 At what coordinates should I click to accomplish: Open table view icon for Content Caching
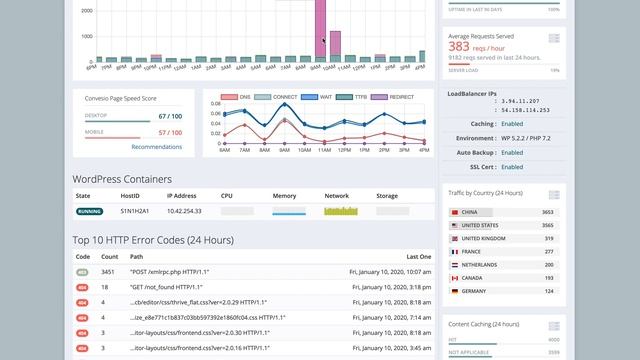pyautogui.click(x=554, y=326)
